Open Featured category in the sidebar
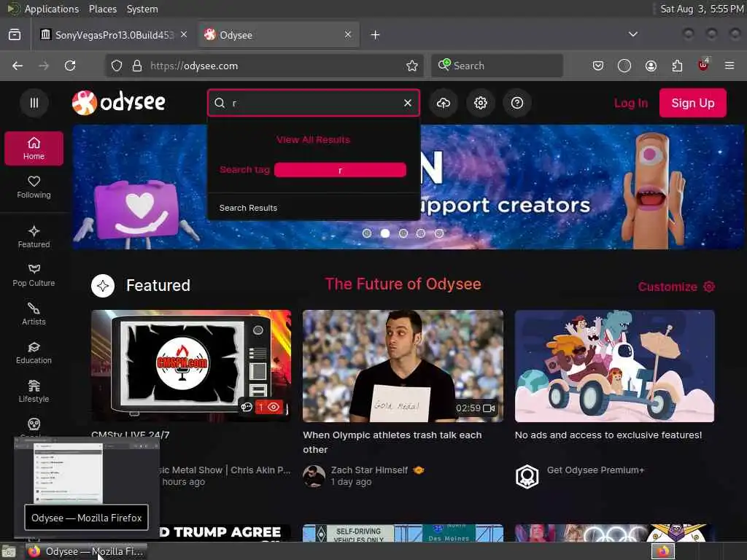 (34, 237)
